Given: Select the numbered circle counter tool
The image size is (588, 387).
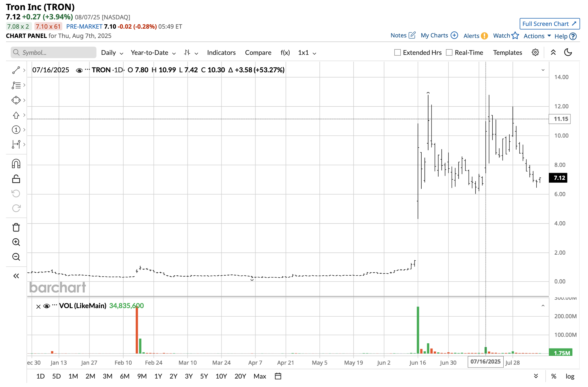Looking at the screenshot, I should pos(16,130).
